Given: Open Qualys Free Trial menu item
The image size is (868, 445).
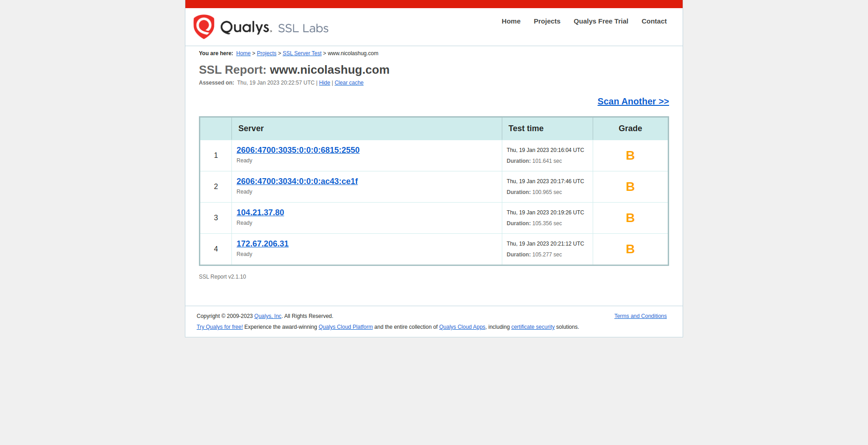Looking at the screenshot, I should (601, 21).
